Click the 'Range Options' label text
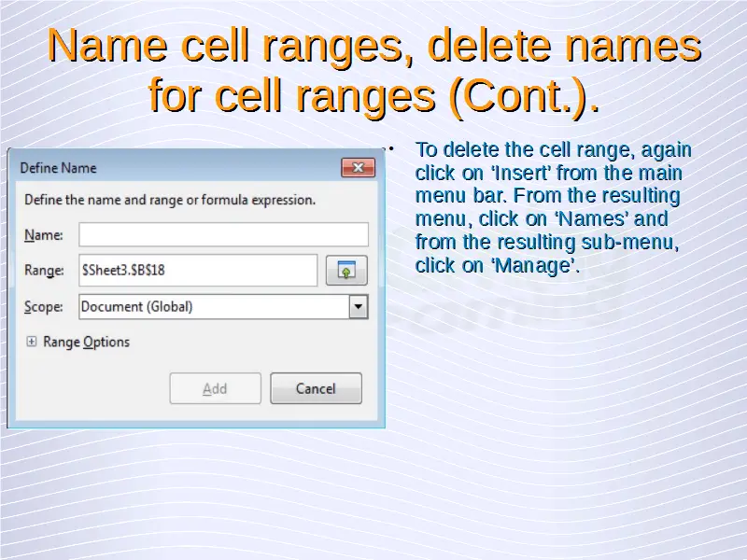747x560 pixels. (86, 343)
